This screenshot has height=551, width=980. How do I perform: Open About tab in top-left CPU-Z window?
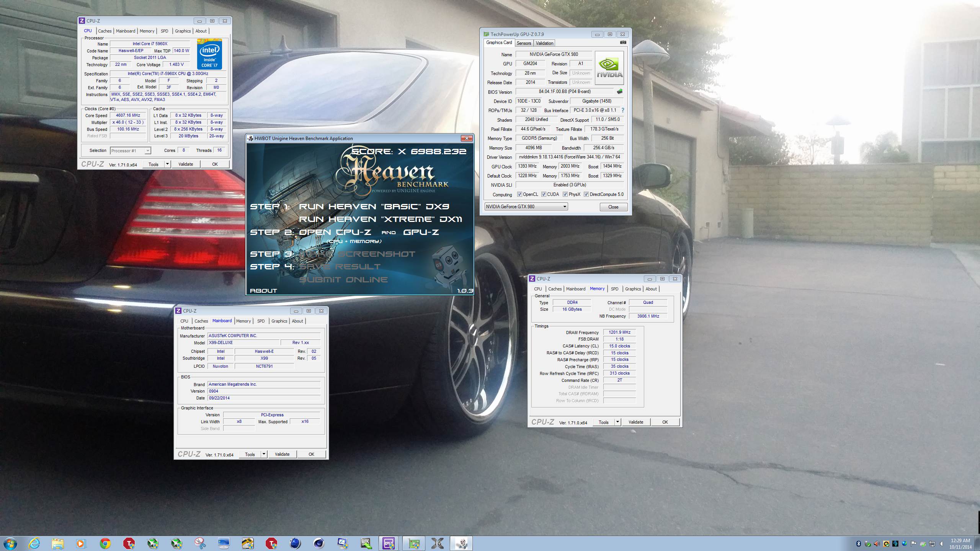pyautogui.click(x=201, y=31)
